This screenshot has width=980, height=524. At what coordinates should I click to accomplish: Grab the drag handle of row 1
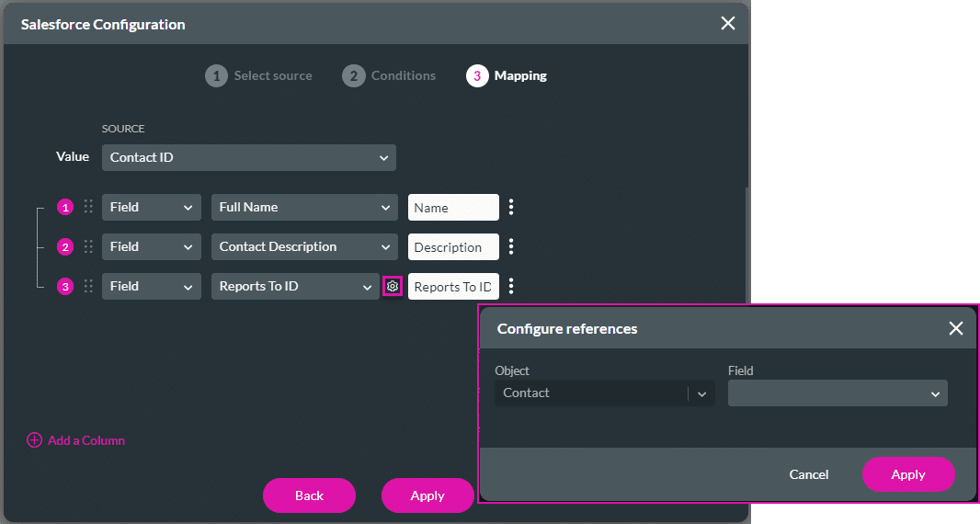coord(88,207)
